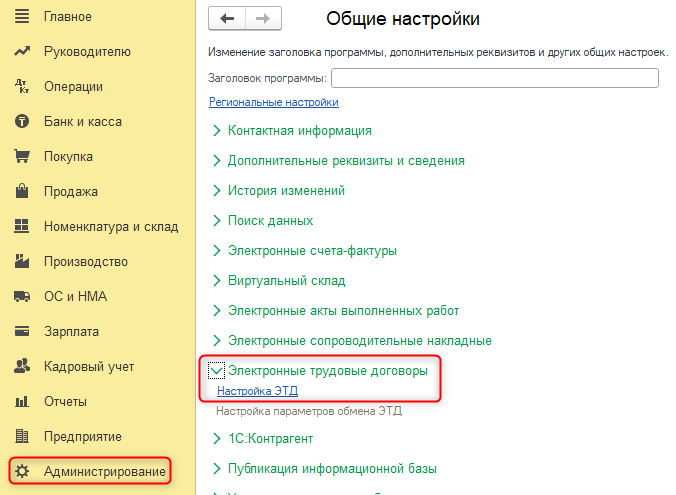Click the shopping cart icon for Покупка
Screen dimensions: 676x495
click(x=22, y=157)
